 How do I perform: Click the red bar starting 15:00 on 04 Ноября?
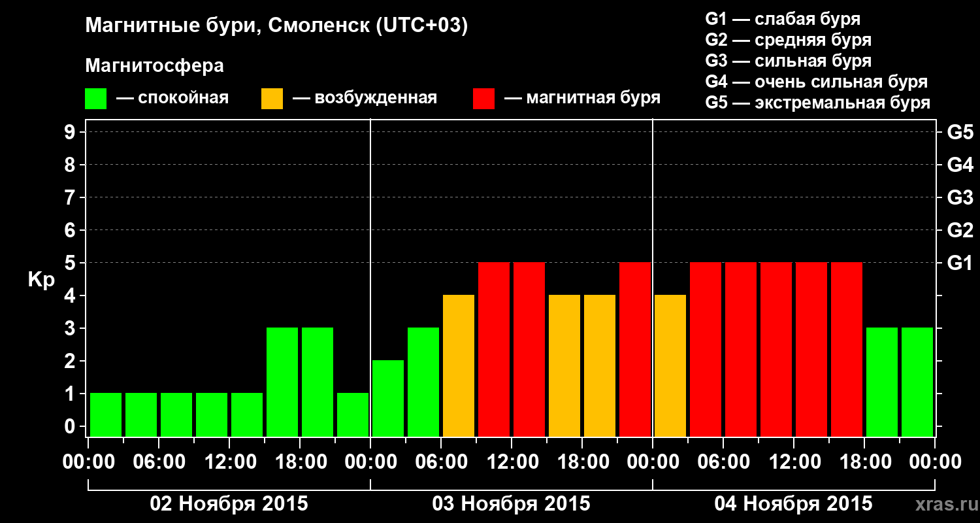point(847,349)
